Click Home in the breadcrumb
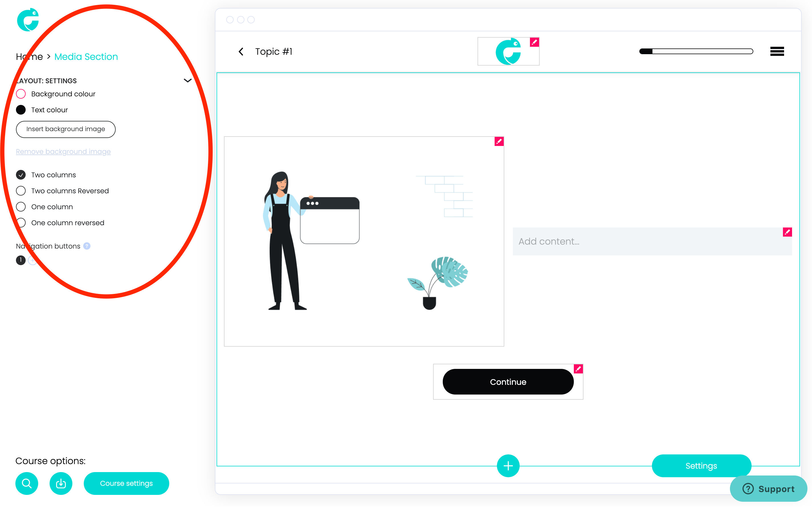Image resolution: width=812 pixels, height=508 pixels. (x=29, y=56)
